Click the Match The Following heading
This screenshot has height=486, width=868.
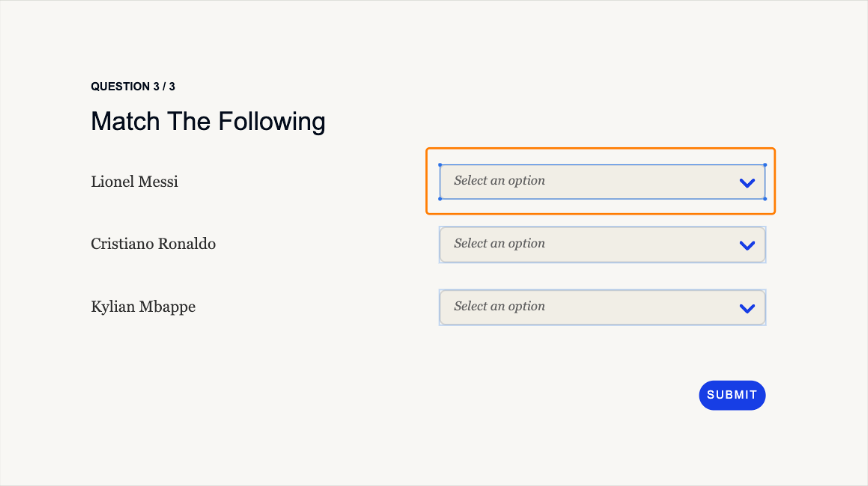click(x=208, y=120)
